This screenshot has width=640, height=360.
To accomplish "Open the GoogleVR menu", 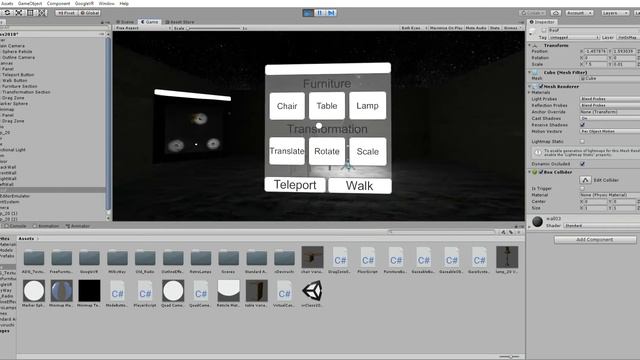I will tap(84, 3).
